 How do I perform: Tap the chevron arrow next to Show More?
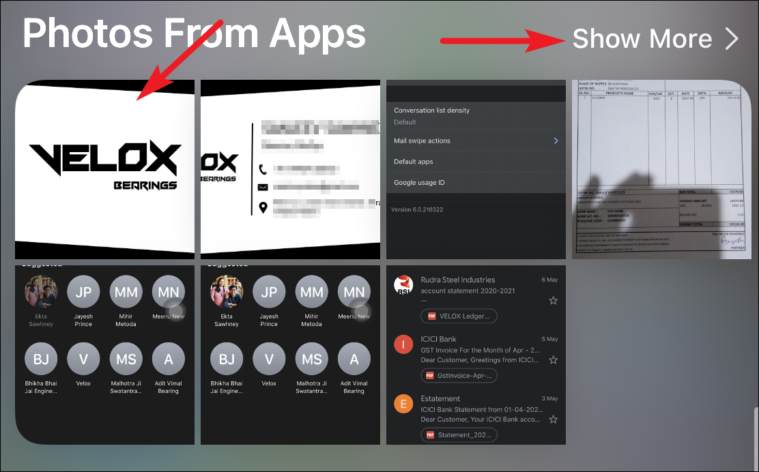coord(731,39)
